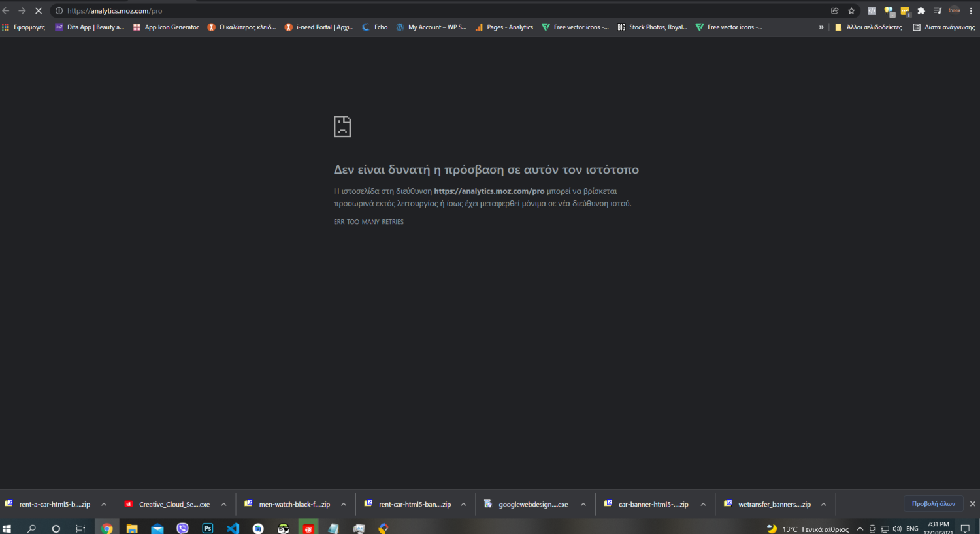This screenshot has height=534, width=980.
Task: Click the Προβολή όλων downloads button
Action: click(933, 503)
